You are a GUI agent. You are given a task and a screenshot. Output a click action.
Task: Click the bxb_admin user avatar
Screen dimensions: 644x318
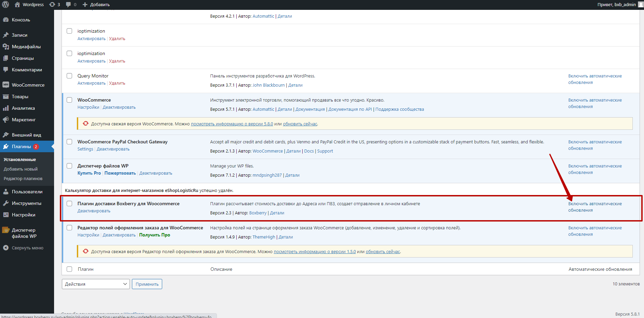coord(640,4)
